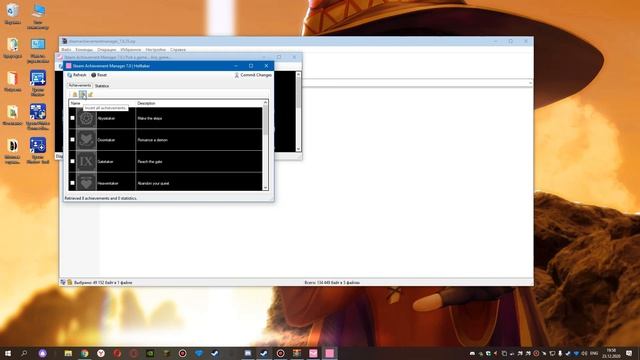Tick the Heaventaker achievement checkbox
The height and width of the screenshot is (360, 640).
(x=73, y=183)
